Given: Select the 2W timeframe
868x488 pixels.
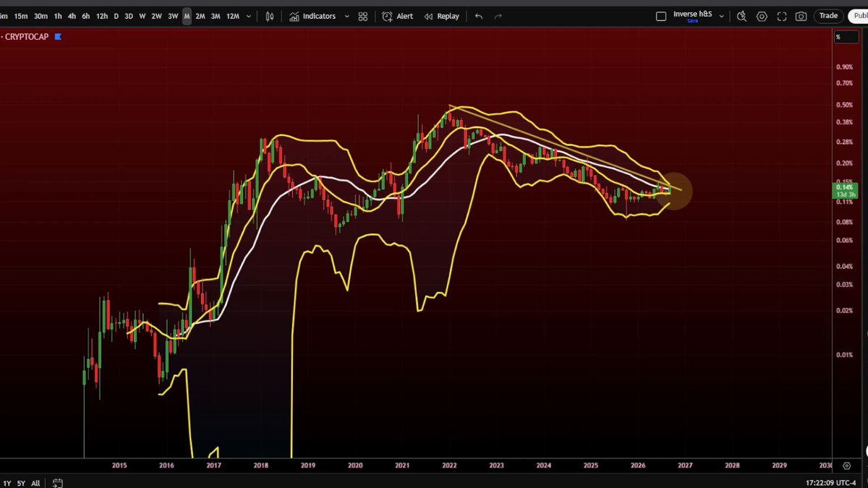Looking at the screenshot, I should (x=156, y=16).
